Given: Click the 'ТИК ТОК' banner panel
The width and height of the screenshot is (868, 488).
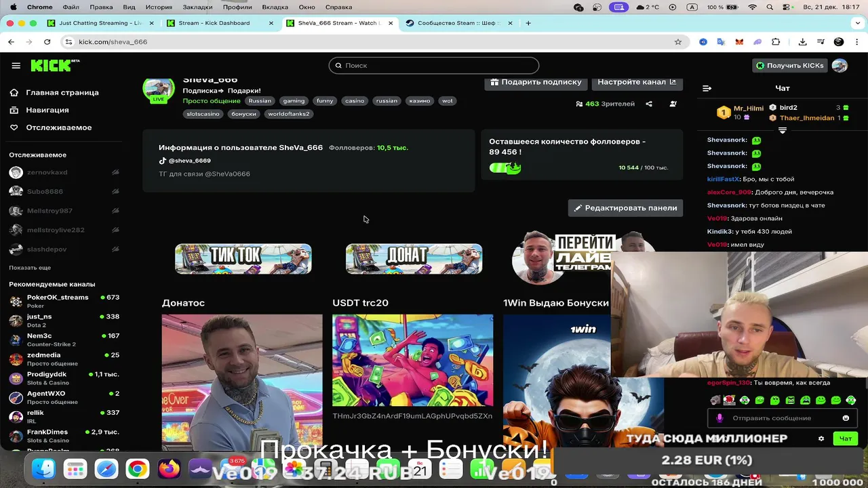Looking at the screenshot, I should pyautogui.click(x=243, y=259).
